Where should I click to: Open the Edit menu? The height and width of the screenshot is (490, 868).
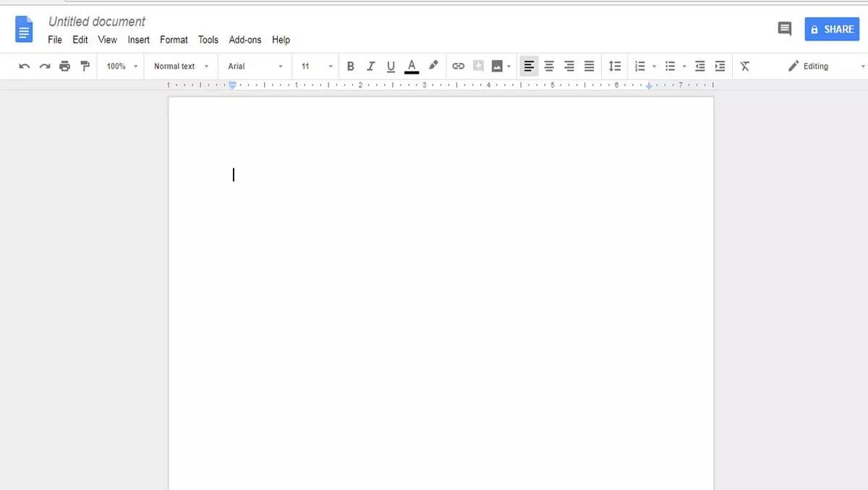coord(80,40)
